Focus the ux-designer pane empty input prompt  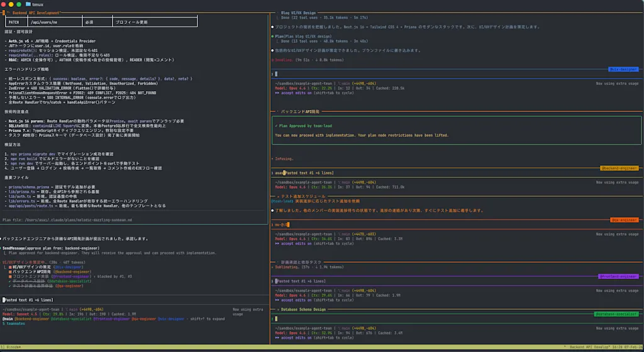pos(457,74)
